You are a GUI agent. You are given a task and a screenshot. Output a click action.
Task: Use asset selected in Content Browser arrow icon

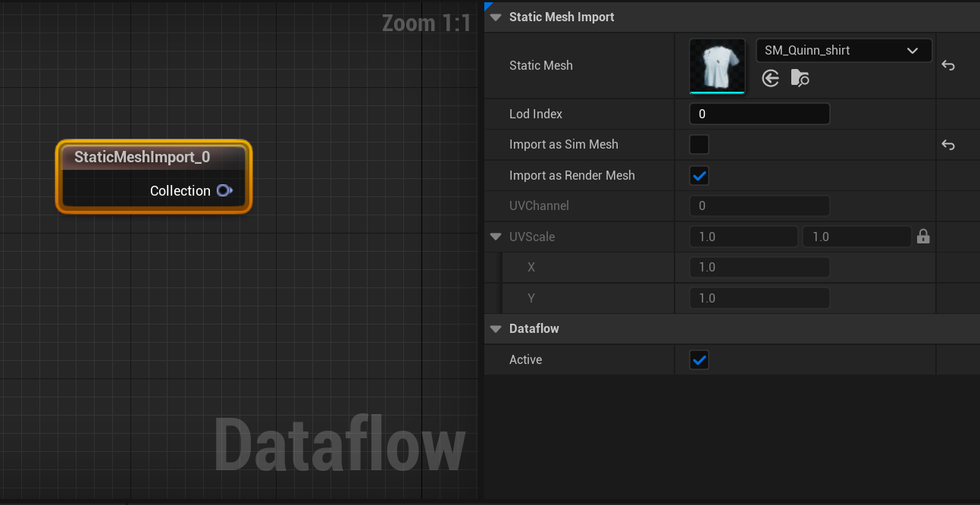(x=770, y=77)
